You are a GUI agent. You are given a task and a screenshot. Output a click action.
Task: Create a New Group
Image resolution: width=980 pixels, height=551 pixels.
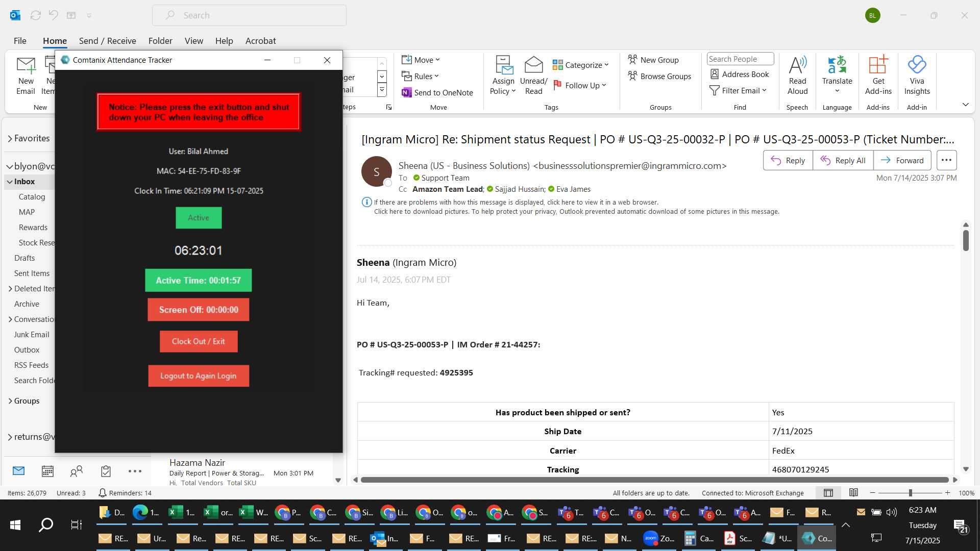pos(653,60)
